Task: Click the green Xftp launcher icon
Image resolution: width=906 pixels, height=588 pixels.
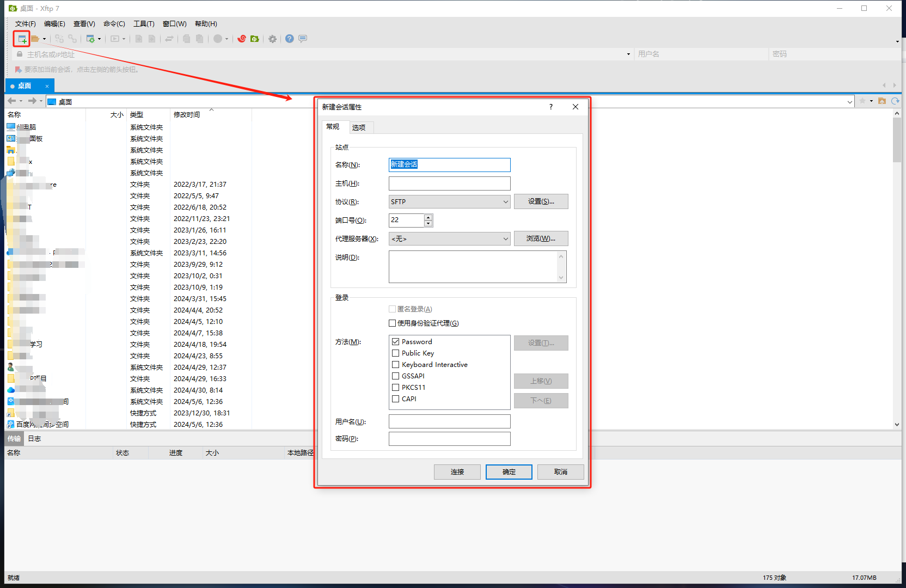Action: [x=255, y=39]
